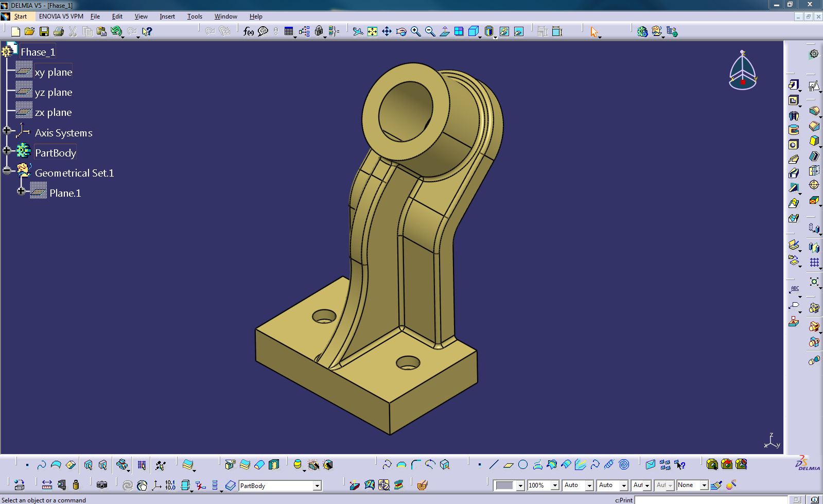
Task: Expand the PartBody tree node
Action: click(7, 150)
